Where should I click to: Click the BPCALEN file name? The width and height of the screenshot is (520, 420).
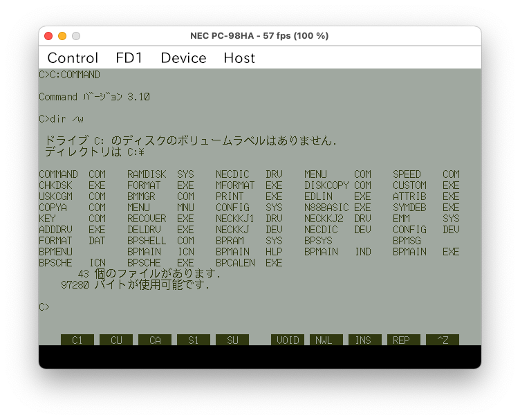(235, 263)
